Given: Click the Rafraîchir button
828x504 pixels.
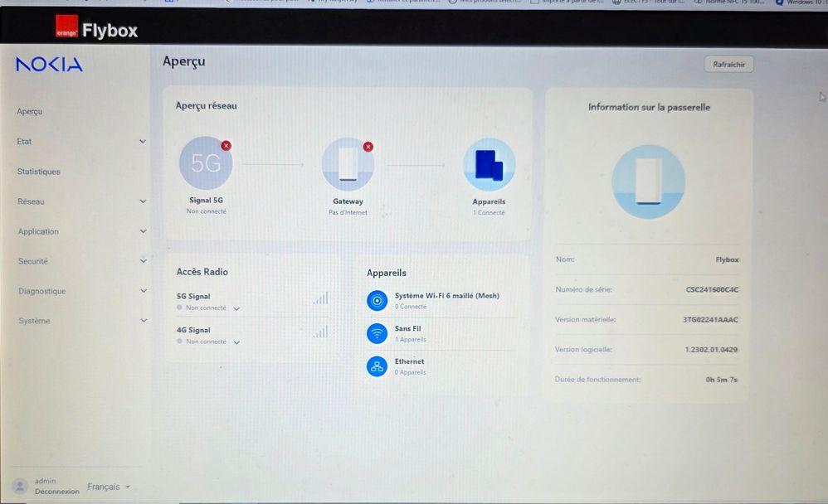Looking at the screenshot, I should [728, 65].
